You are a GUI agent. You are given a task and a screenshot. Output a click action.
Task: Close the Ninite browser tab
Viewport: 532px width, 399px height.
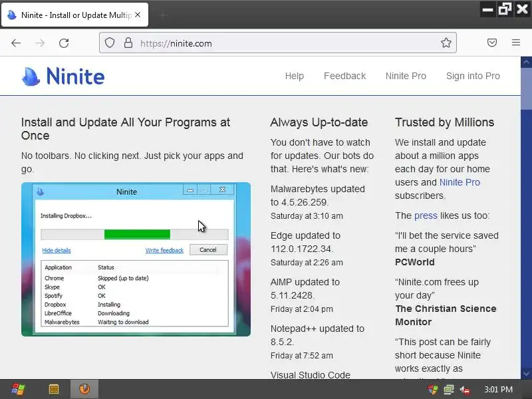click(x=138, y=15)
